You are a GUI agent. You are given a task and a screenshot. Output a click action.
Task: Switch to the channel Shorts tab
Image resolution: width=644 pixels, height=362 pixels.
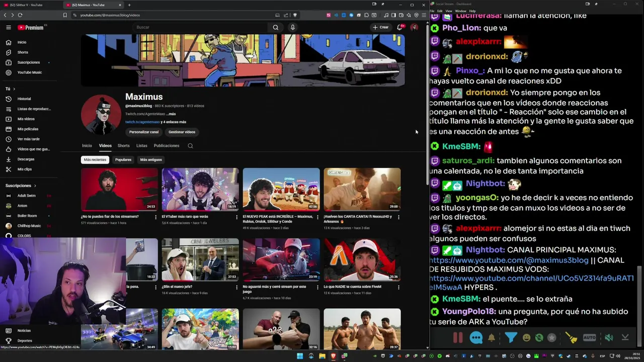point(123,146)
